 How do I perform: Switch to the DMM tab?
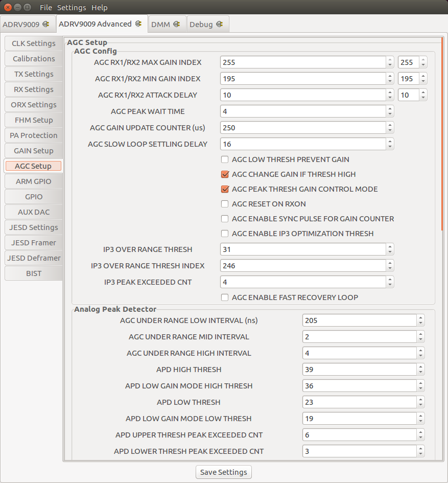coord(163,24)
